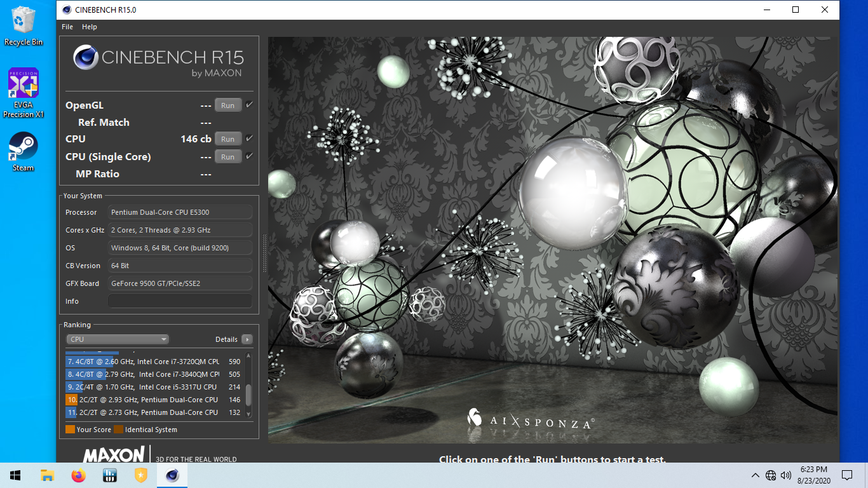Click the taskbar clock showing 6:23 PM
The width and height of the screenshot is (868, 488).
click(815, 475)
